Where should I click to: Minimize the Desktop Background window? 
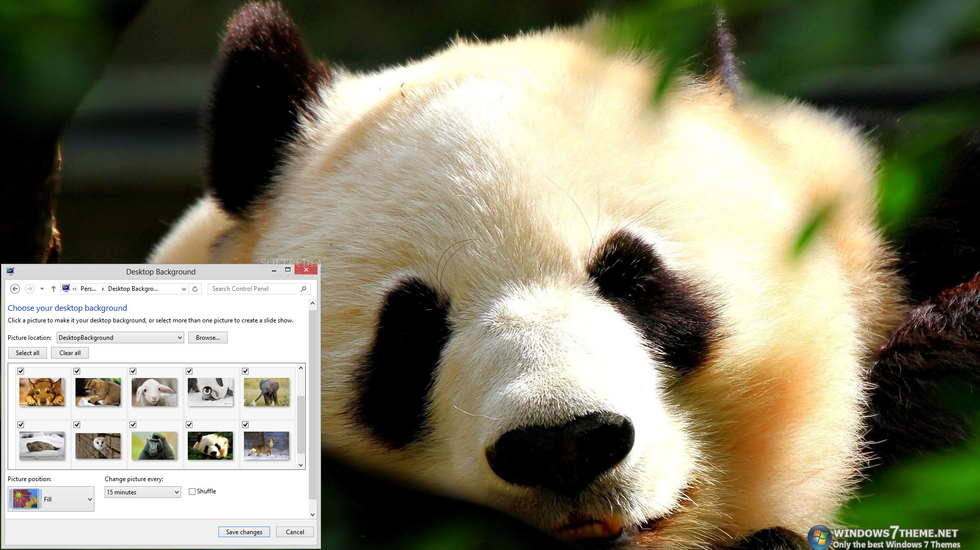[274, 270]
